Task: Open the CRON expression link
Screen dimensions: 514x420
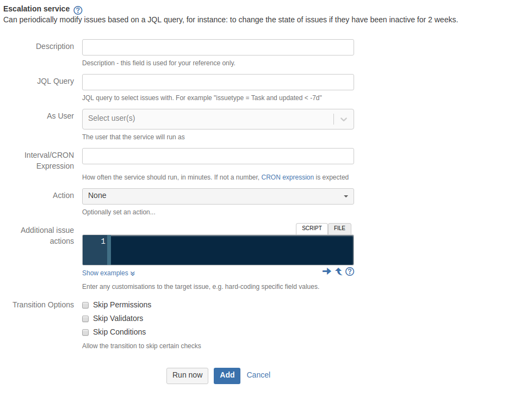Action: coord(288,177)
